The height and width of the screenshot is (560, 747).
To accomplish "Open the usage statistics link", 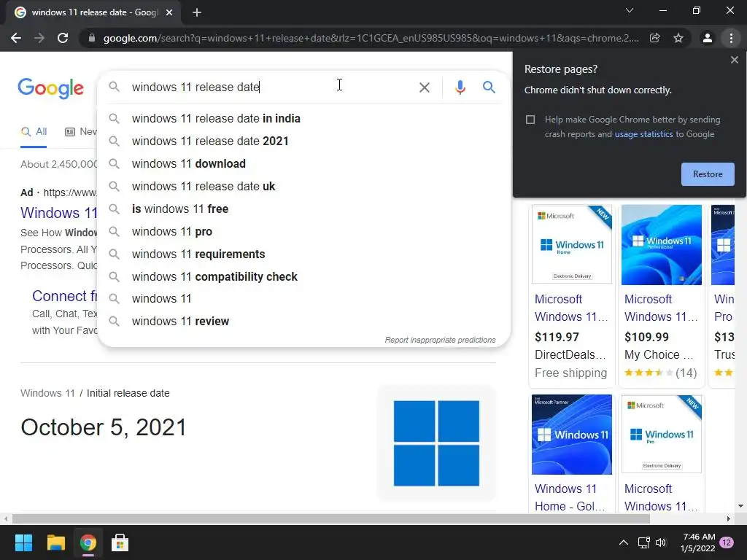I will click(x=643, y=134).
